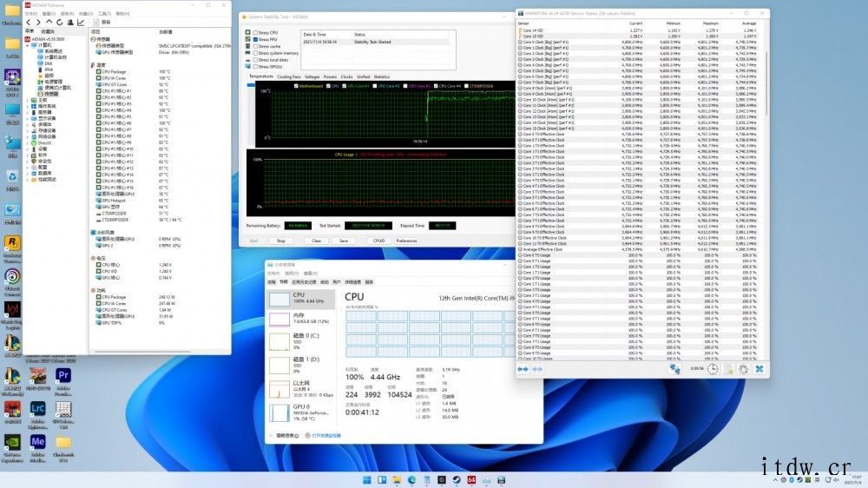This screenshot has height=488, width=868.
Task: Enable the Stress CPU checkbox
Action: click(256, 33)
